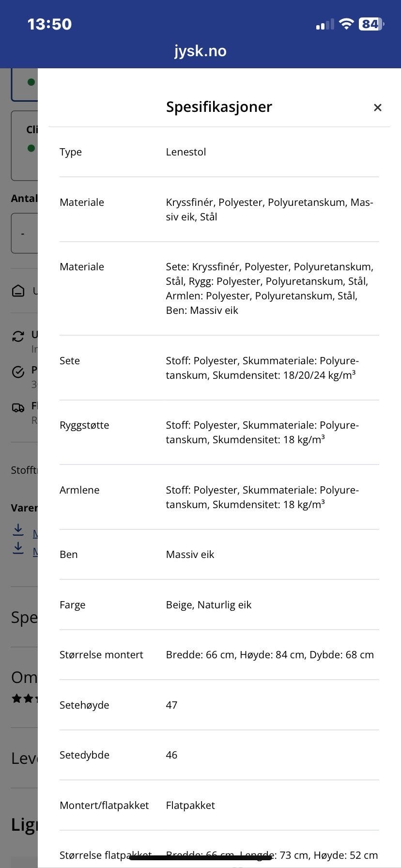401x868 pixels.
Task: Tap the battery level indicator
Action: pyautogui.click(x=371, y=24)
